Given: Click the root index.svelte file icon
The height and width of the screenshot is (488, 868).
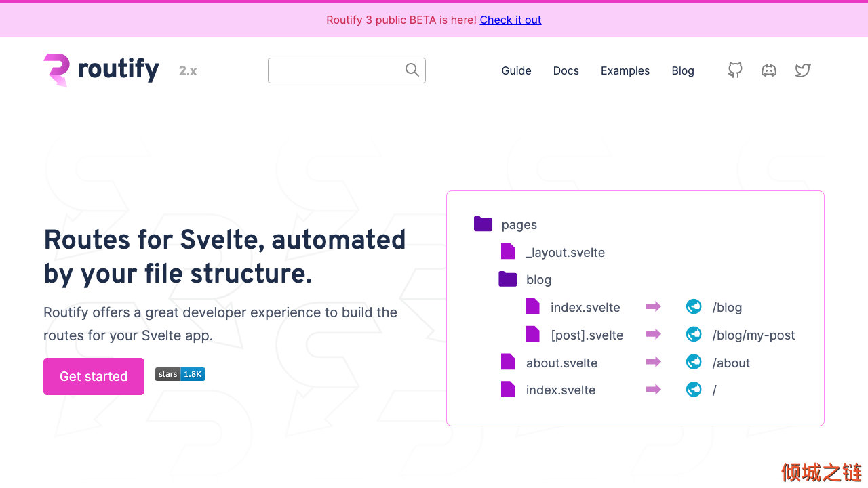Looking at the screenshot, I should (x=508, y=389).
